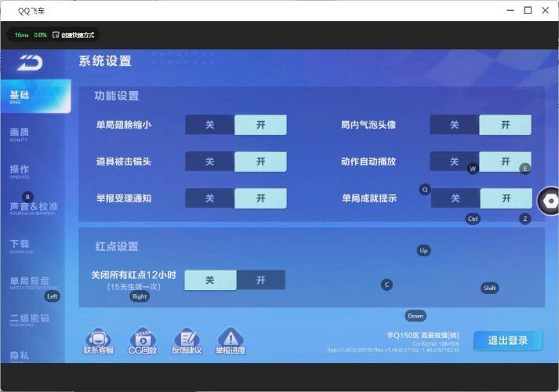Turn on 关闭所有红点12小时 with 开
Image resolution: width=559 pixels, height=392 pixels.
point(260,280)
